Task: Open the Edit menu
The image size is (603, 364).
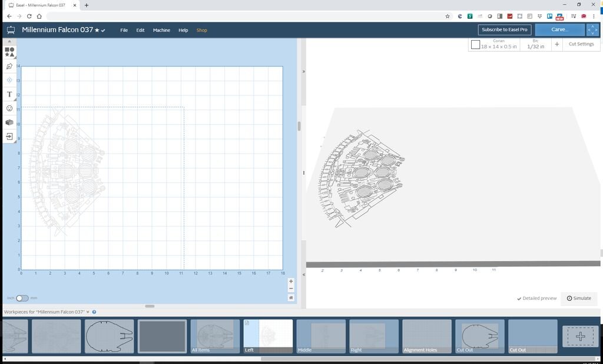Action: coord(140,30)
